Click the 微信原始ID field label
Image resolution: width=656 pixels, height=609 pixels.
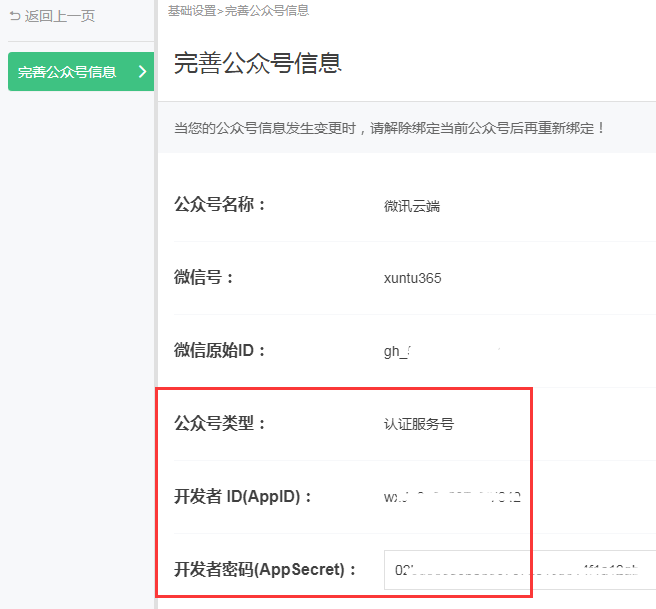pos(220,351)
